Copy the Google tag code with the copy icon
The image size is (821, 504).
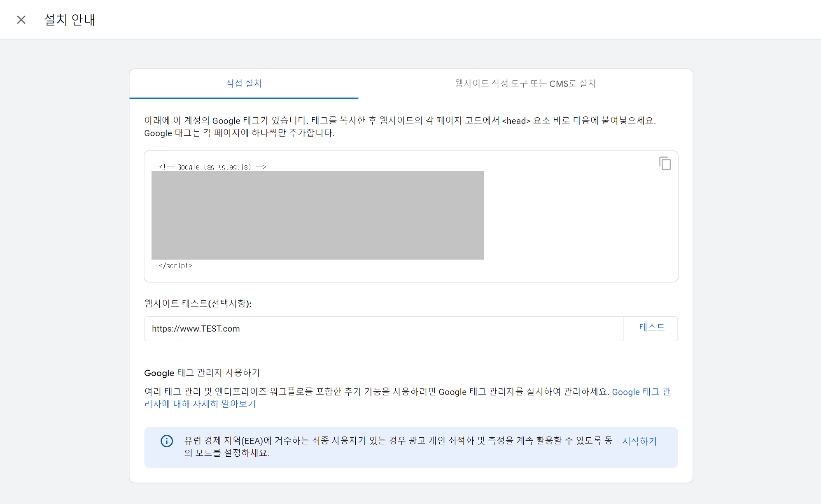[x=665, y=163]
